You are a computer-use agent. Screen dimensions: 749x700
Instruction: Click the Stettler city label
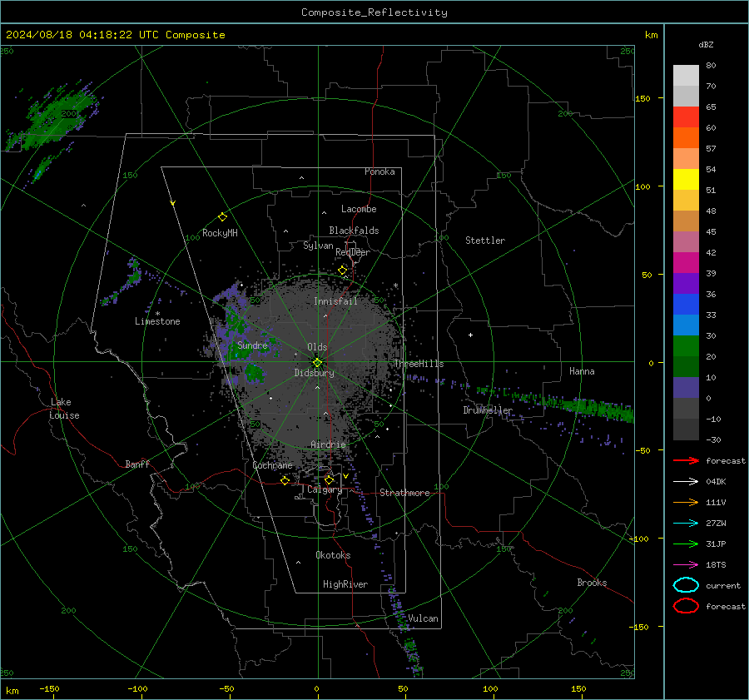485,241
